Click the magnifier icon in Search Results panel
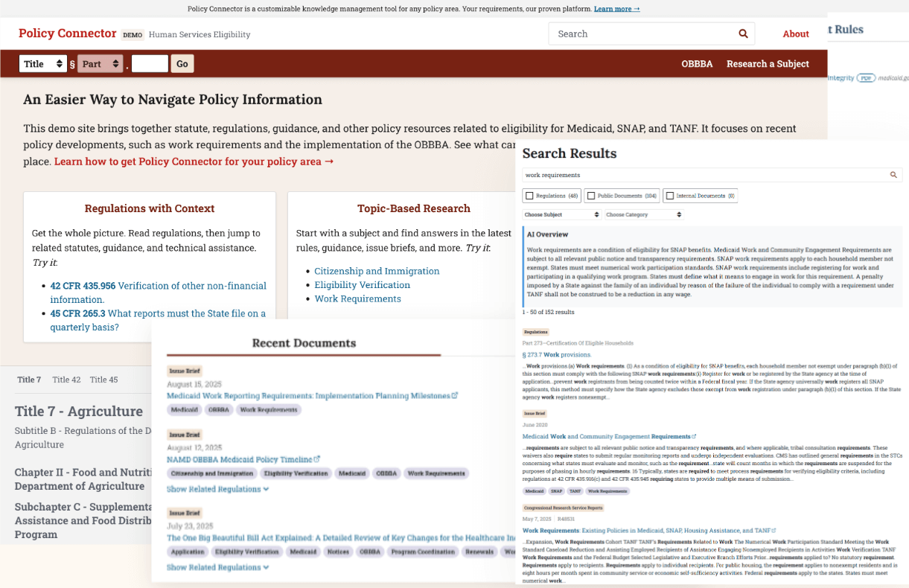 (893, 175)
